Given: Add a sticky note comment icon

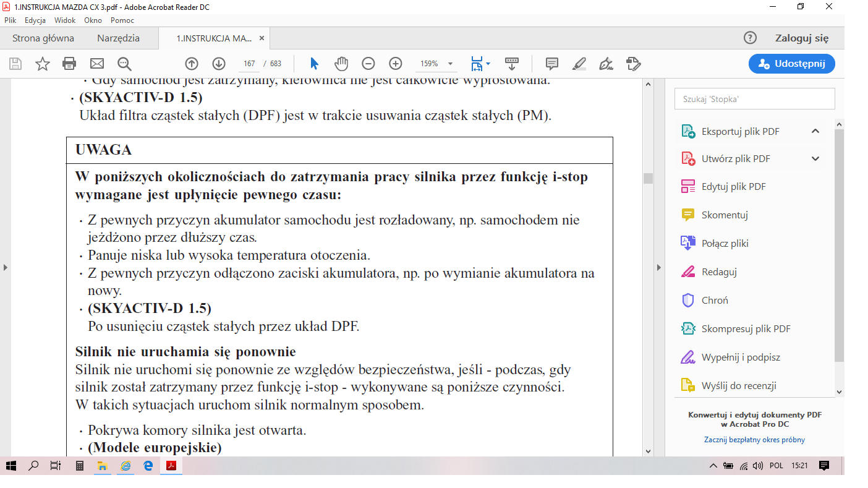Looking at the screenshot, I should tap(552, 64).
